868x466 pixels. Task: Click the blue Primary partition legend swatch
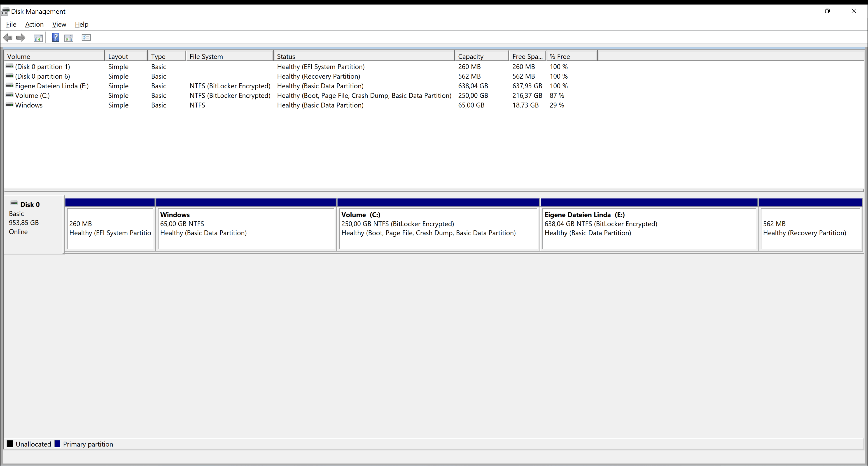pyautogui.click(x=57, y=444)
